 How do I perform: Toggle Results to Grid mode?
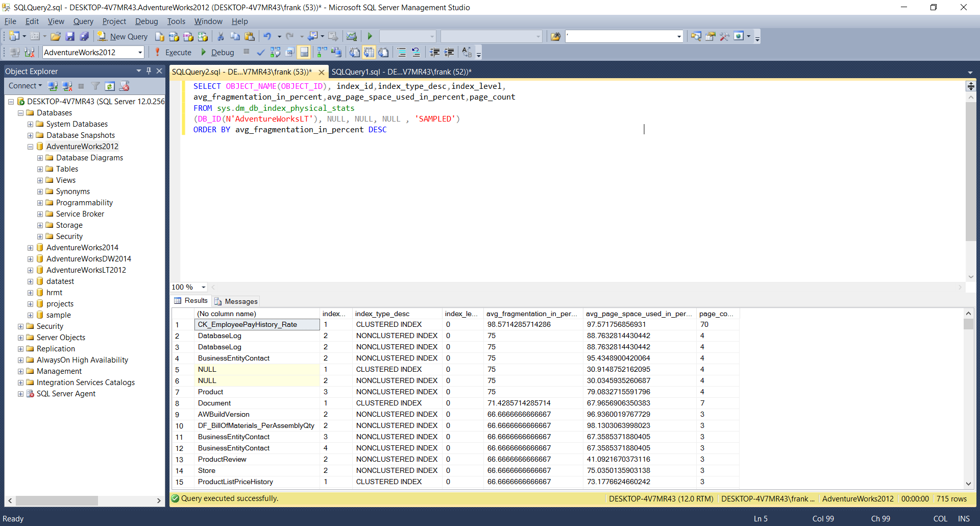[369, 52]
